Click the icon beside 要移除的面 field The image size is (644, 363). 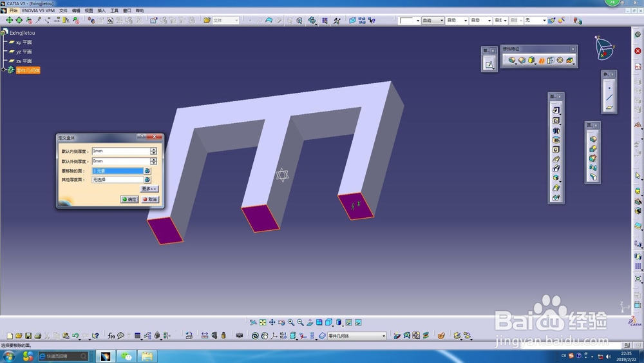tap(147, 171)
